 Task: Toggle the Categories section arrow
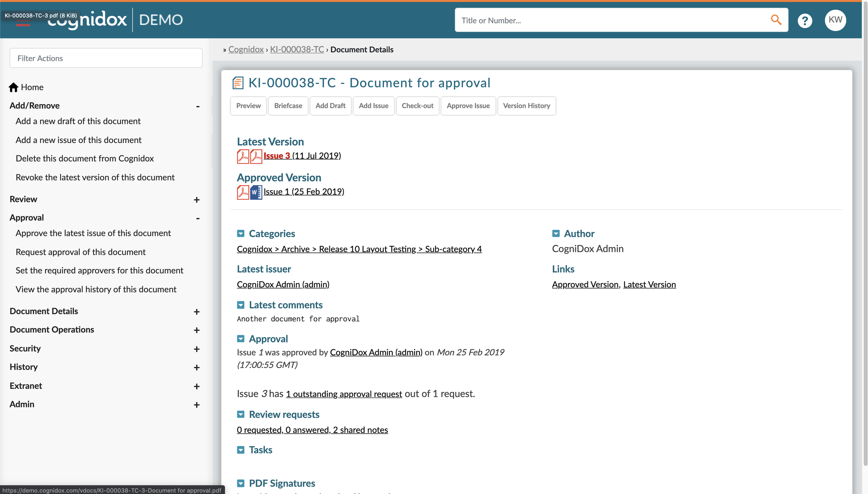(x=241, y=234)
